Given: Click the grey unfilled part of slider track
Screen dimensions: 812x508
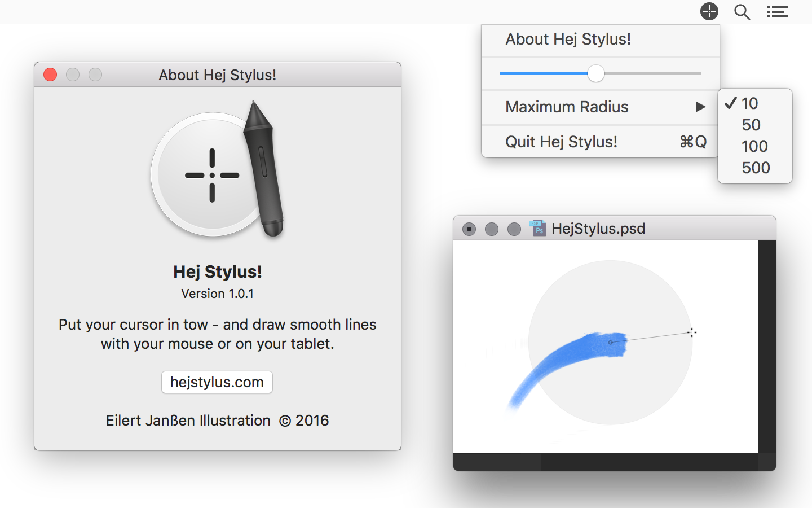Looking at the screenshot, I should point(653,73).
